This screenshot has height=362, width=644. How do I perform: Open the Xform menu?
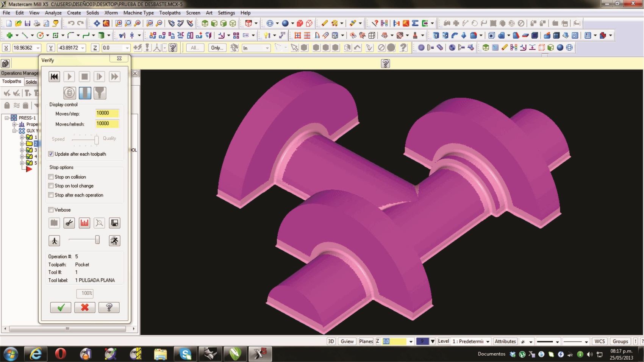111,12
